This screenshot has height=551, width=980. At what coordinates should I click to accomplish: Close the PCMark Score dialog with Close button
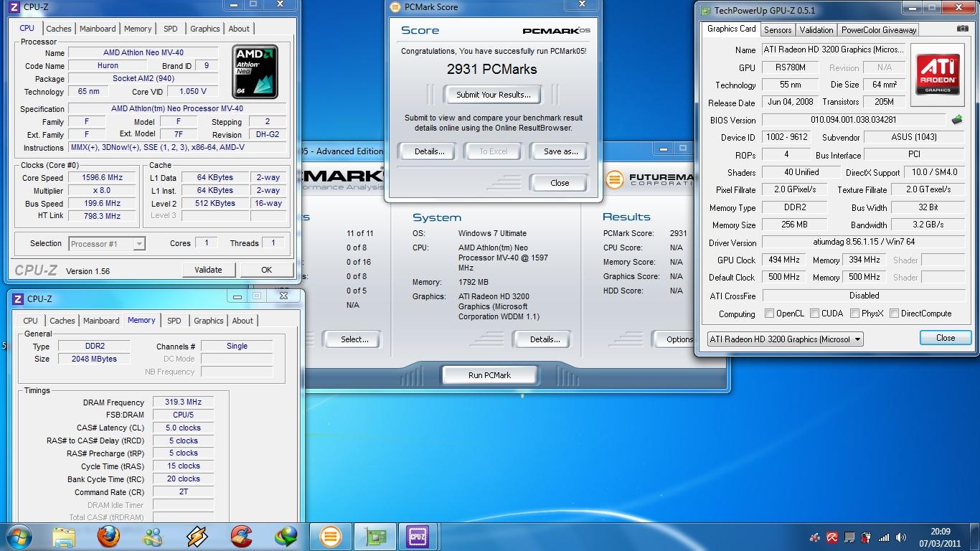tap(560, 183)
